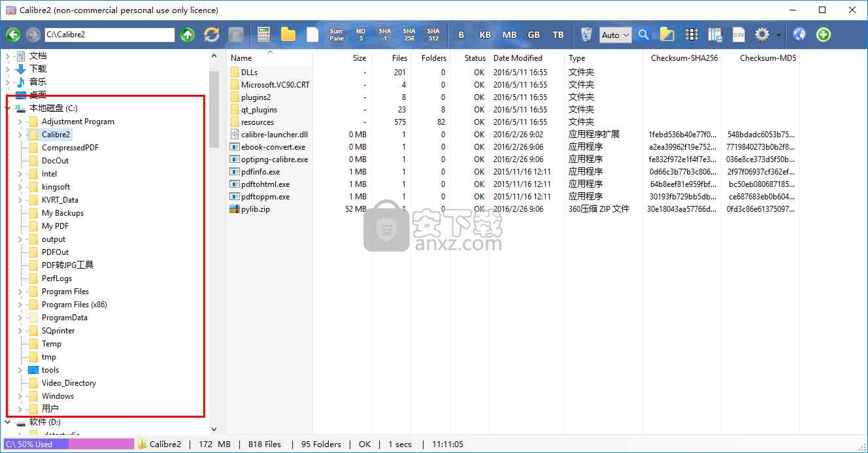Image resolution: width=868 pixels, height=453 pixels.
Task: Select the qt_plugins folder row
Action: pos(513,110)
